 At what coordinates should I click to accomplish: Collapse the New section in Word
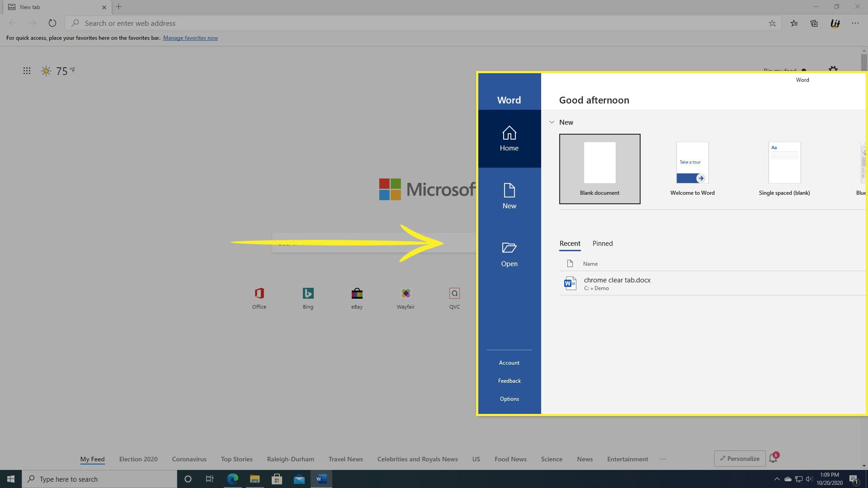552,122
